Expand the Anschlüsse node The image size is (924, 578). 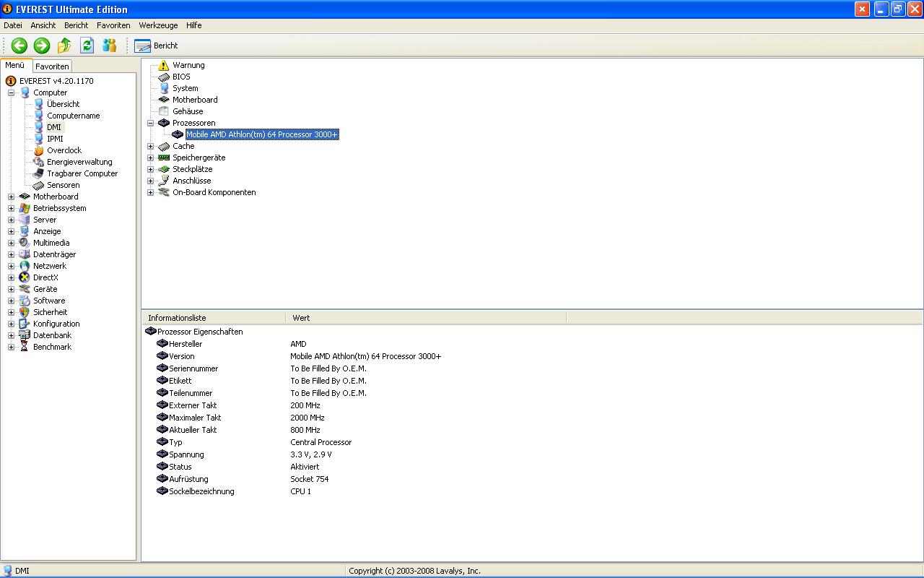click(x=150, y=181)
